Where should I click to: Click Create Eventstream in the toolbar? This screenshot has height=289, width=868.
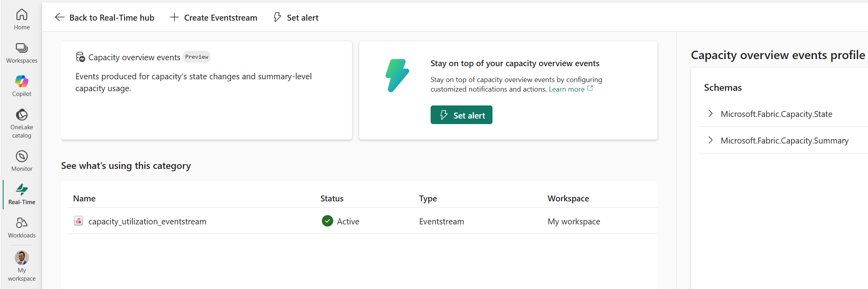click(x=214, y=17)
